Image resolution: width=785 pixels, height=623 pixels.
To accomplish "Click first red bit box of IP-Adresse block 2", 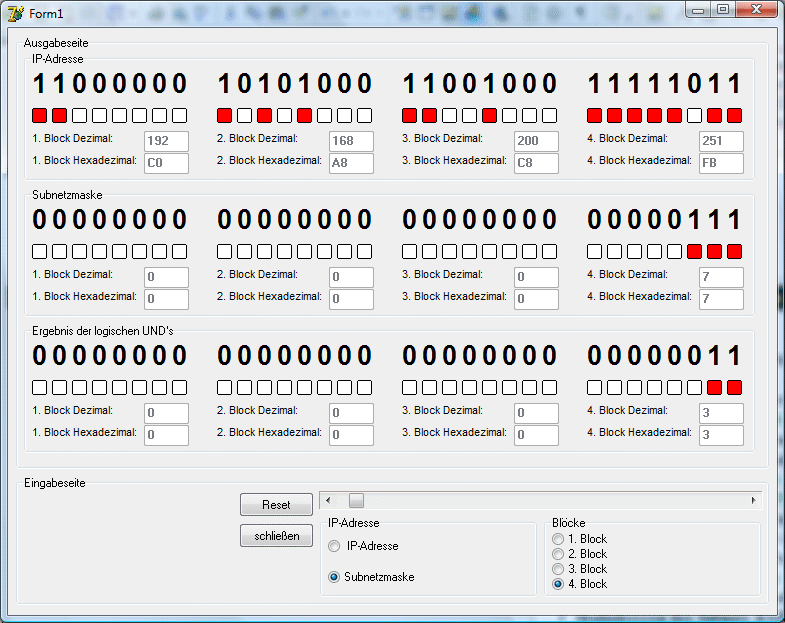I will 224,116.
